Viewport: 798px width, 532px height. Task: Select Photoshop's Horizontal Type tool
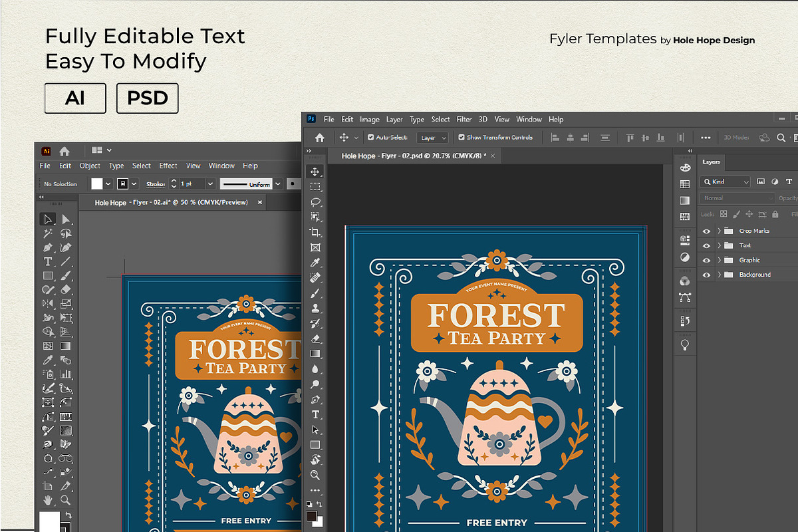(x=315, y=414)
